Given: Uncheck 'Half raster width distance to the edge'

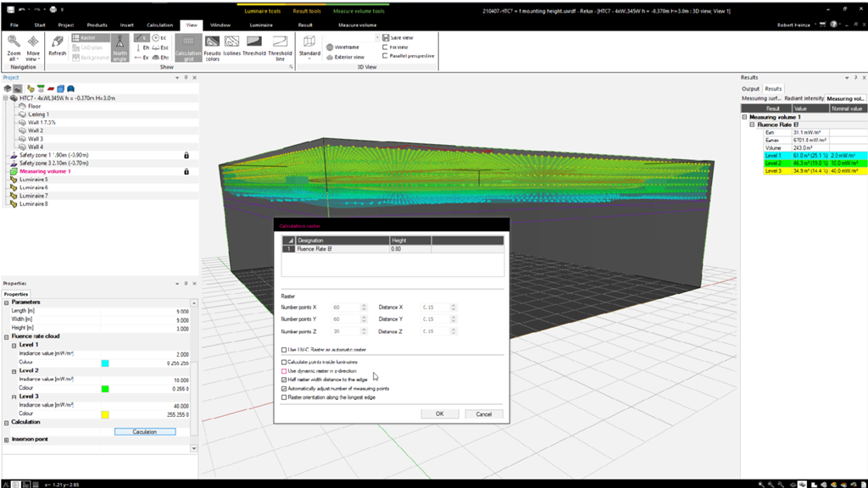Looking at the screenshot, I should click(284, 380).
